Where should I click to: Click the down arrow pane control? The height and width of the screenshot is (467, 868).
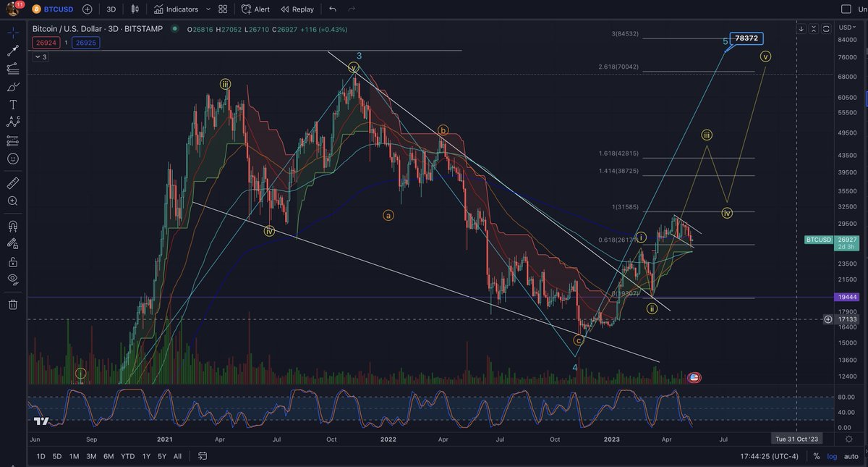point(801,29)
